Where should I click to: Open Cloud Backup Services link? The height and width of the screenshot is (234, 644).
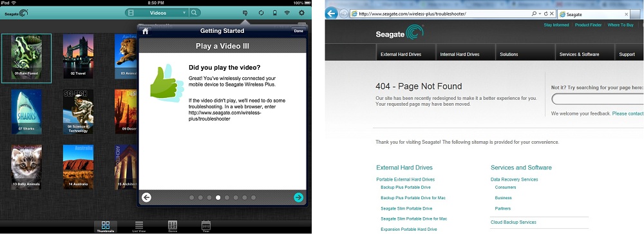pos(513,222)
